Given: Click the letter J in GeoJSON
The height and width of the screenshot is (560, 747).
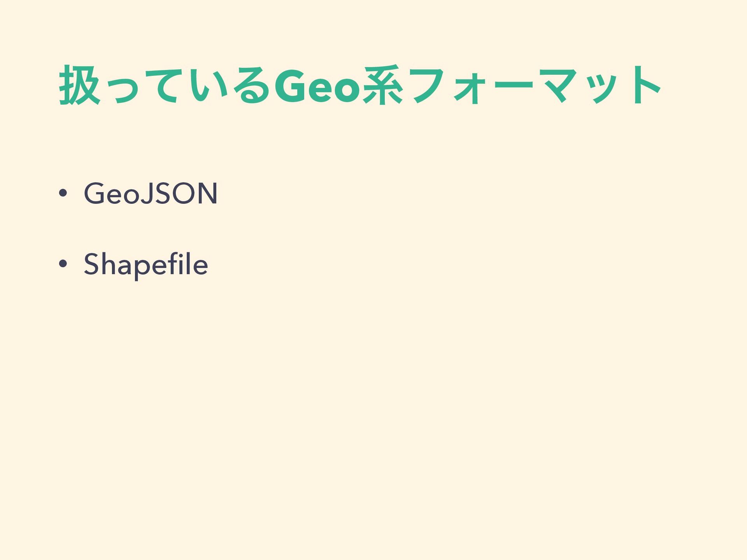Looking at the screenshot, I should tap(146, 193).
